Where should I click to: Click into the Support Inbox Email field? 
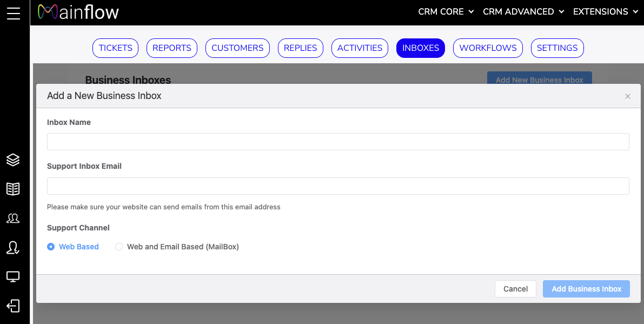338,186
